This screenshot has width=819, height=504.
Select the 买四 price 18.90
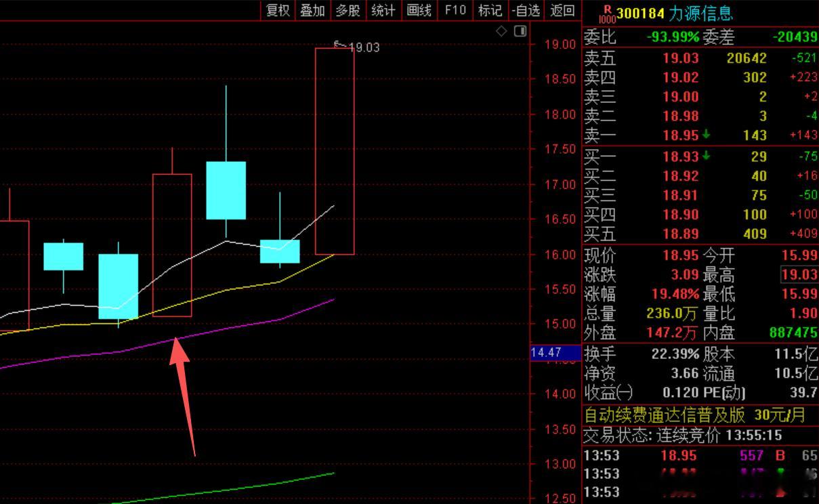[x=680, y=215]
